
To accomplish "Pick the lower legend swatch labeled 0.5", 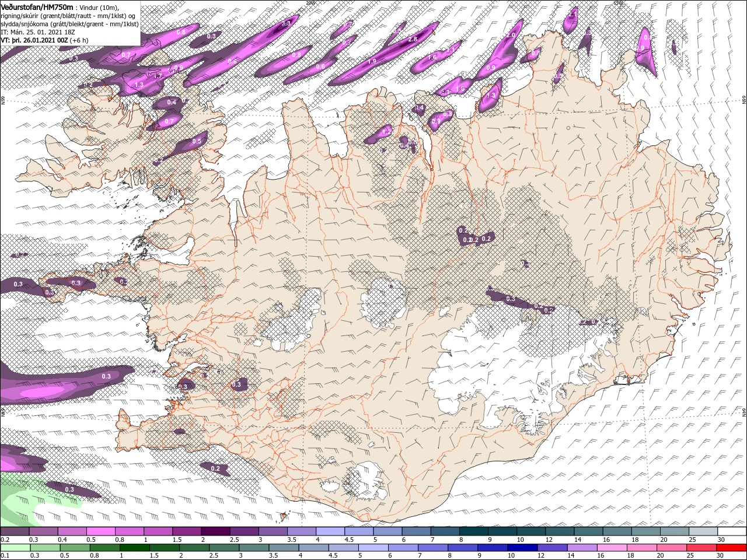I will (x=75, y=548).
